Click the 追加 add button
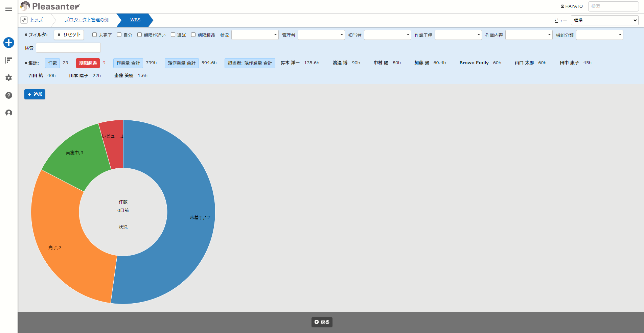 35,94
